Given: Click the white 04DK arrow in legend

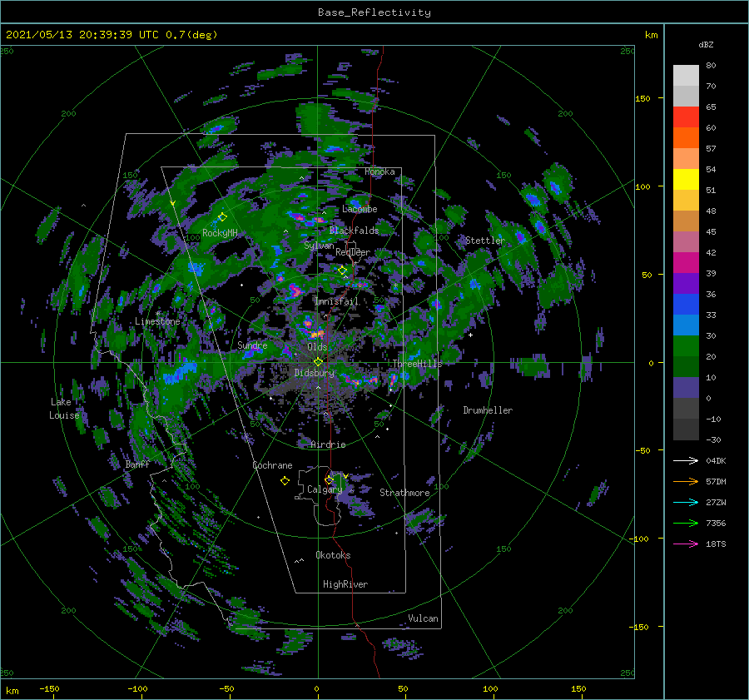Looking at the screenshot, I should click(x=686, y=460).
